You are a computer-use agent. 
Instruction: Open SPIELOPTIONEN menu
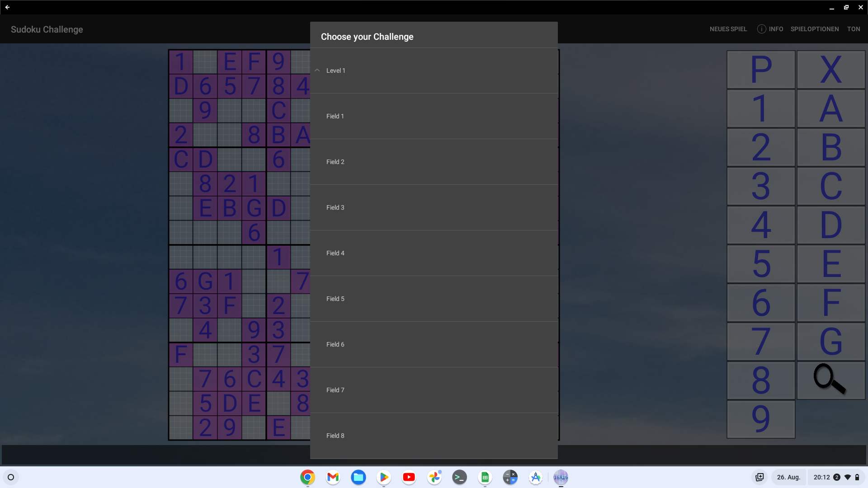[815, 29]
